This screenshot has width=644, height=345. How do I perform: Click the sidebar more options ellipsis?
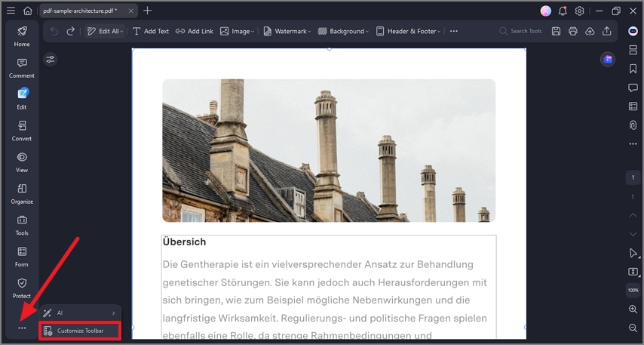22,328
